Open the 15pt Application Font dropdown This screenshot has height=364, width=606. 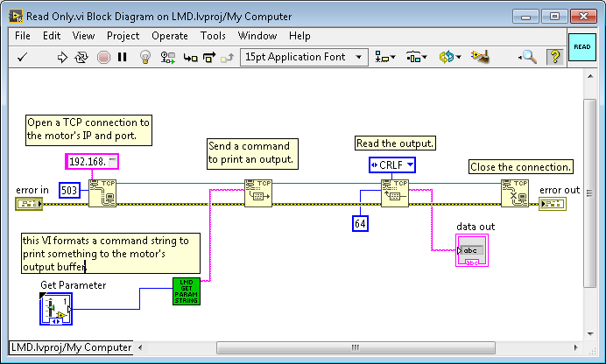click(x=304, y=57)
